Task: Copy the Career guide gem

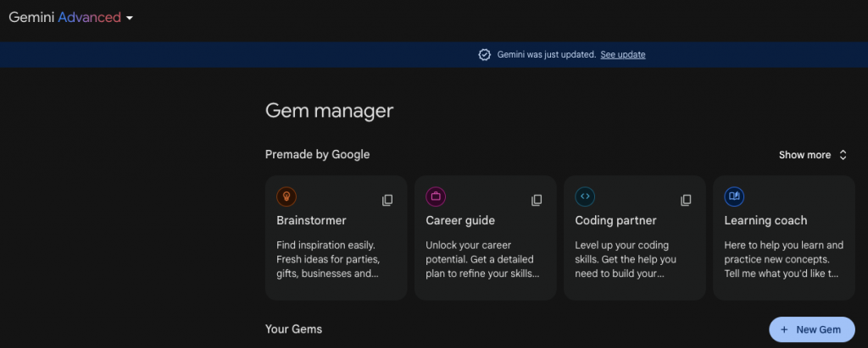Action: point(537,201)
